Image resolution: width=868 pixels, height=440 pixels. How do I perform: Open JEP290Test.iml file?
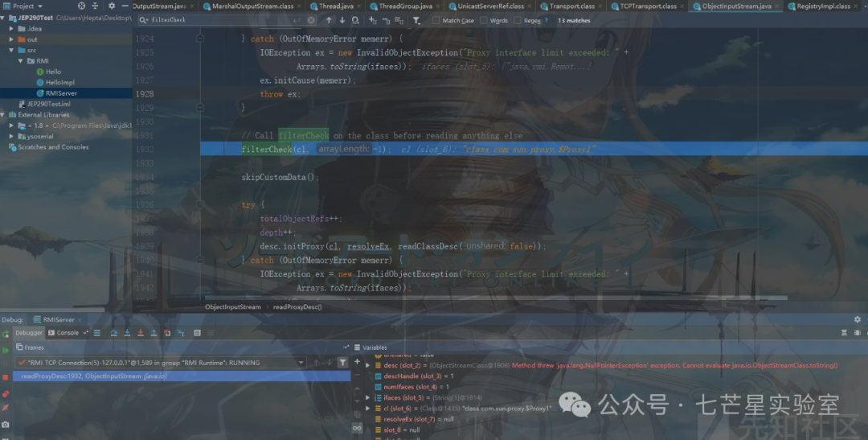click(49, 105)
